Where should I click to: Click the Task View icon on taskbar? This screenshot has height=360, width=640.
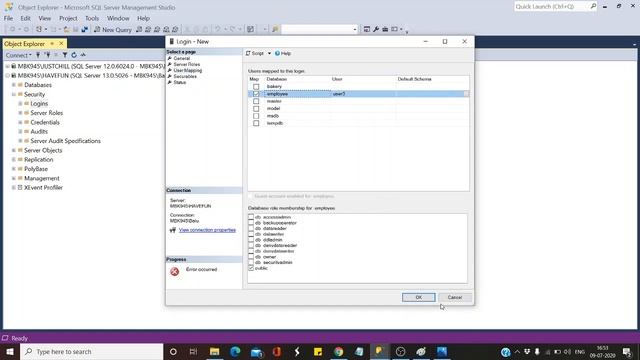pyautogui.click(x=193, y=351)
